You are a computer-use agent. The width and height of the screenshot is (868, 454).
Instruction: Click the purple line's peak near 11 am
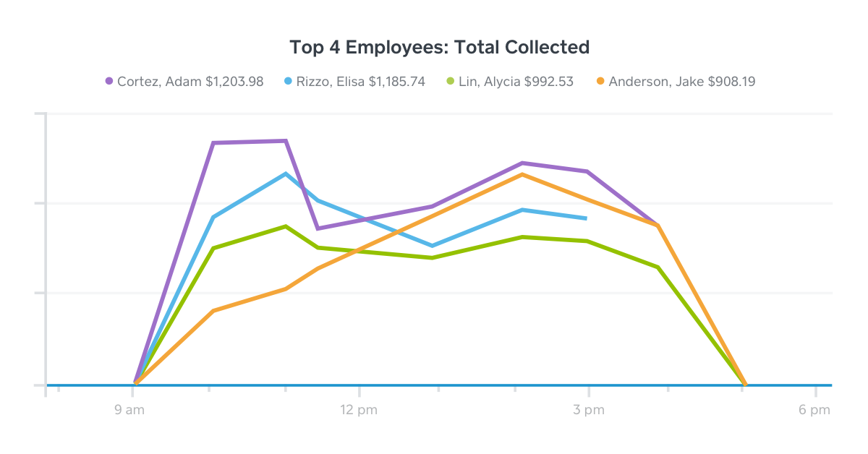coord(286,141)
